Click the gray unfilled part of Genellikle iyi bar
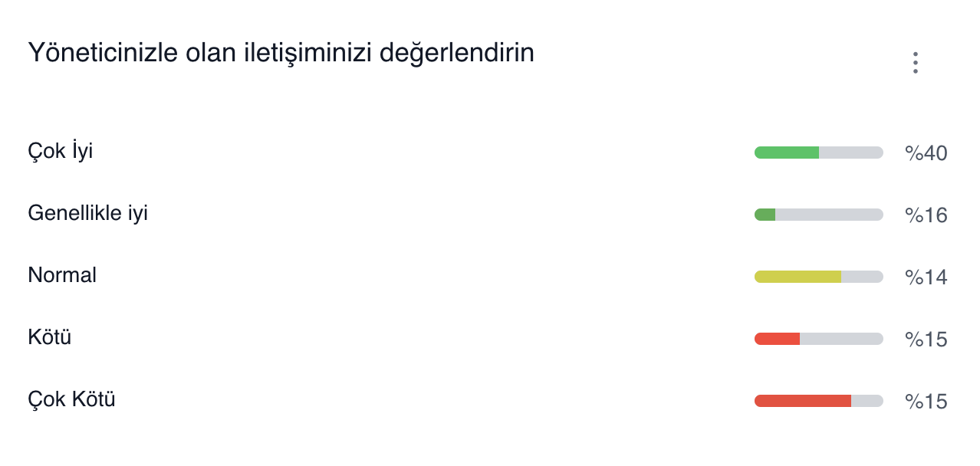Image resolution: width=980 pixels, height=466 pixels. click(829, 215)
